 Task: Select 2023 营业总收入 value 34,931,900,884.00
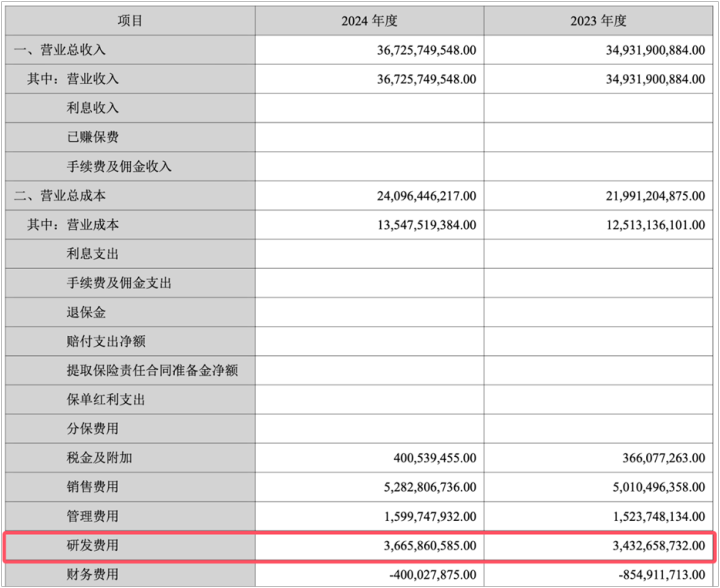click(655, 50)
